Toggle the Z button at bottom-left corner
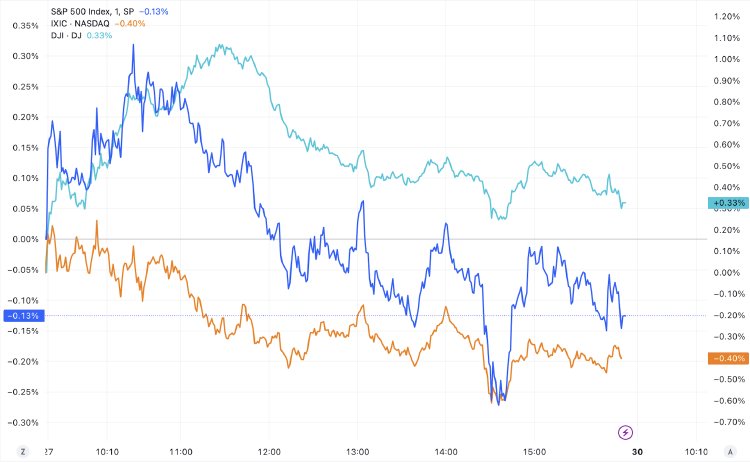The height and width of the screenshot is (463, 750). pos(22,452)
